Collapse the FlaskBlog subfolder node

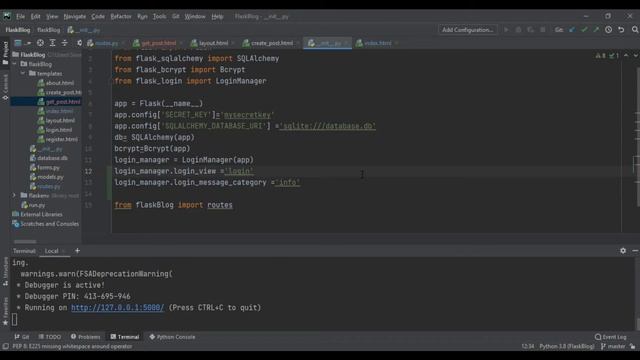tap(15, 64)
